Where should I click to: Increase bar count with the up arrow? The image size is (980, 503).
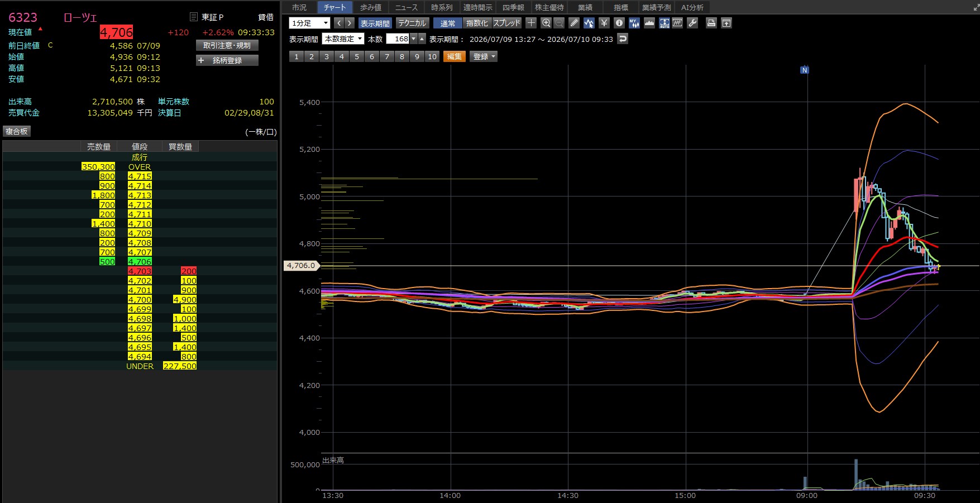tap(422, 39)
